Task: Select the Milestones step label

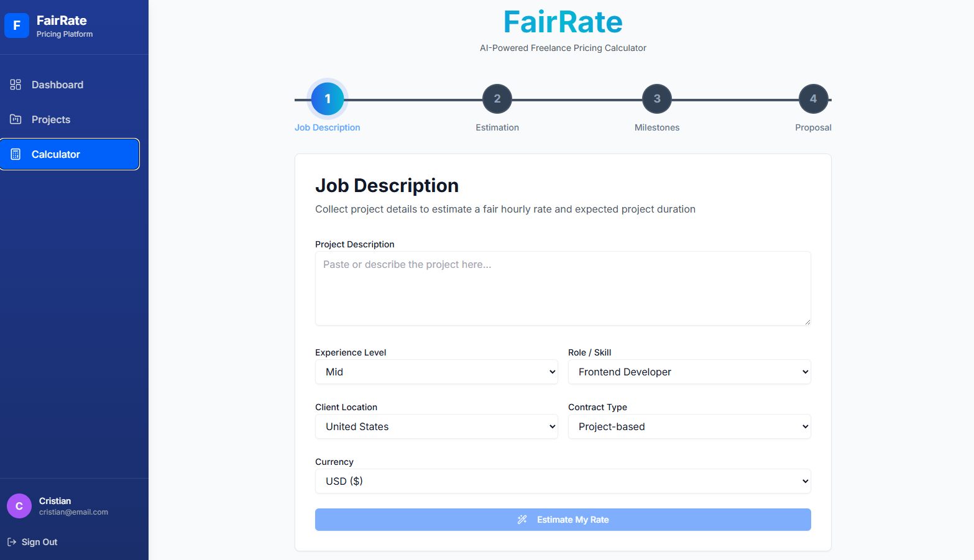Action: pos(656,127)
